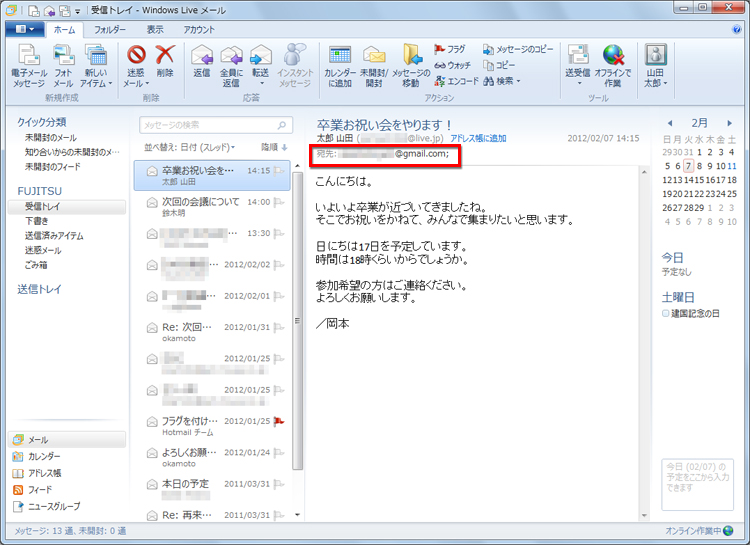Switch to メール view in sidebar
750x545 pixels.
coord(67,440)
